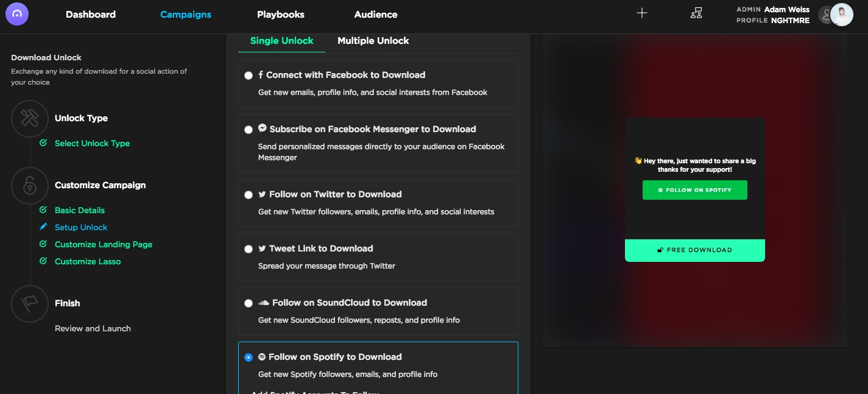
Task: Click the Spotify icon in Follow on Spotify option
Action: [262, 357]
